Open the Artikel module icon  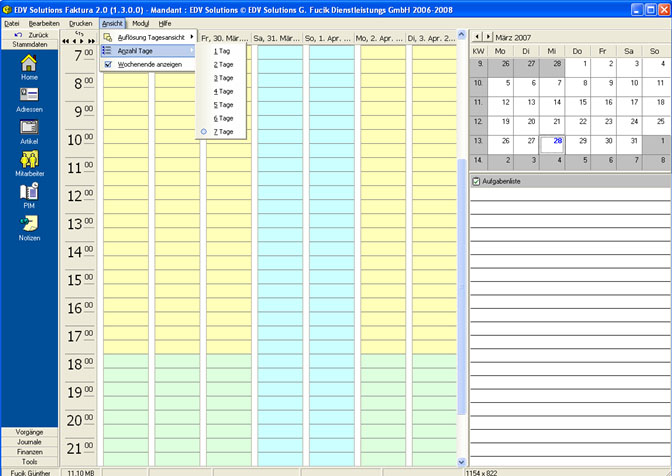[29, 130]
